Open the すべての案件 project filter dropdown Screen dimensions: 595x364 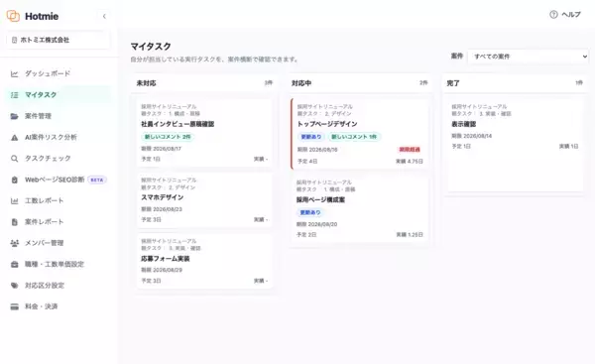point(529,57)
